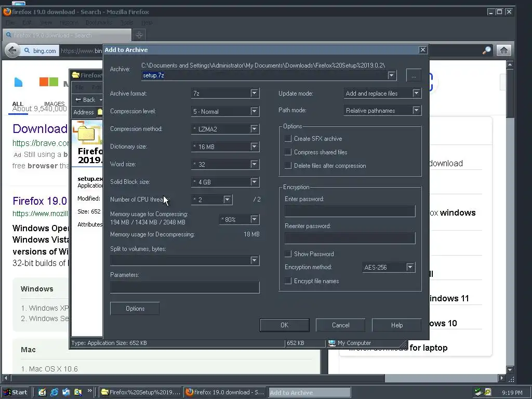This screenshot has height=399, width=532.
Task: Open the memory usage 80% dropdown
Action: click(254, 220)
